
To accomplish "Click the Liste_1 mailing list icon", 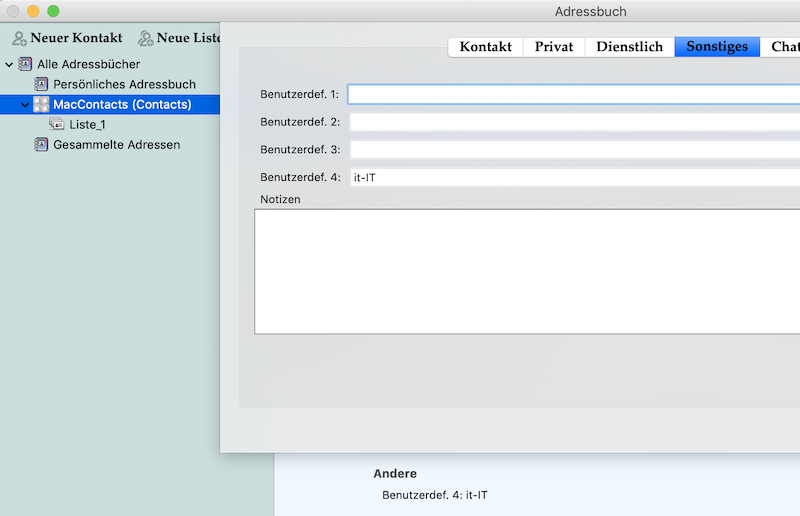I will (x=57, y=124).
